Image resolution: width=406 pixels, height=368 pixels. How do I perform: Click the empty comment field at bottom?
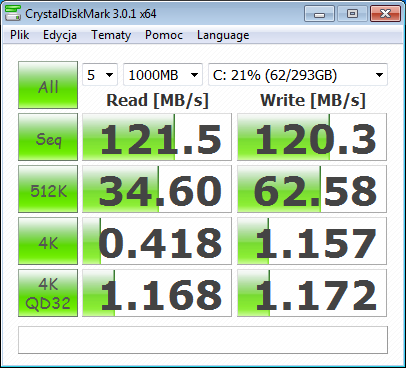click(x=203, y=340)
